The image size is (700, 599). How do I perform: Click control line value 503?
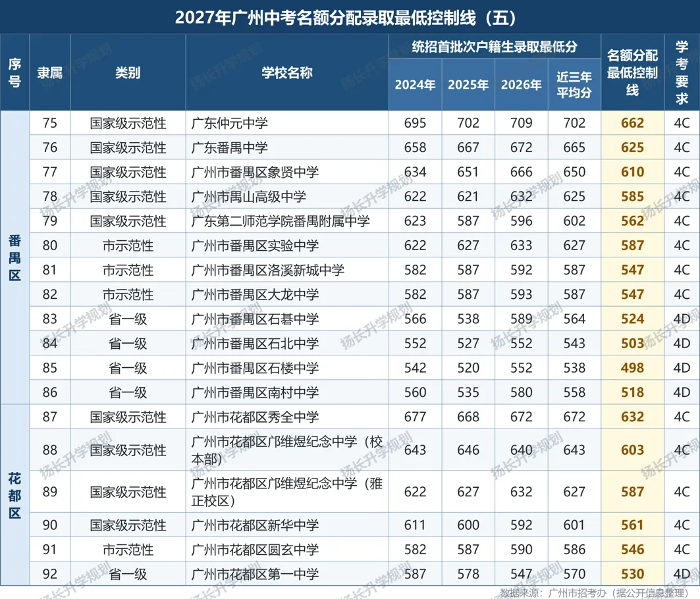click(x=632, y=344)
